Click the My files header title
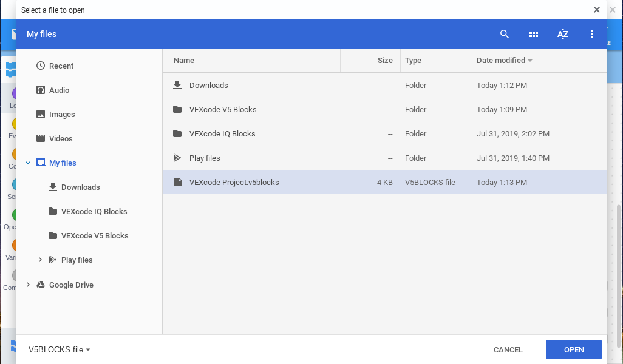This screenshot has width=623, height=364. pos(41,34)
